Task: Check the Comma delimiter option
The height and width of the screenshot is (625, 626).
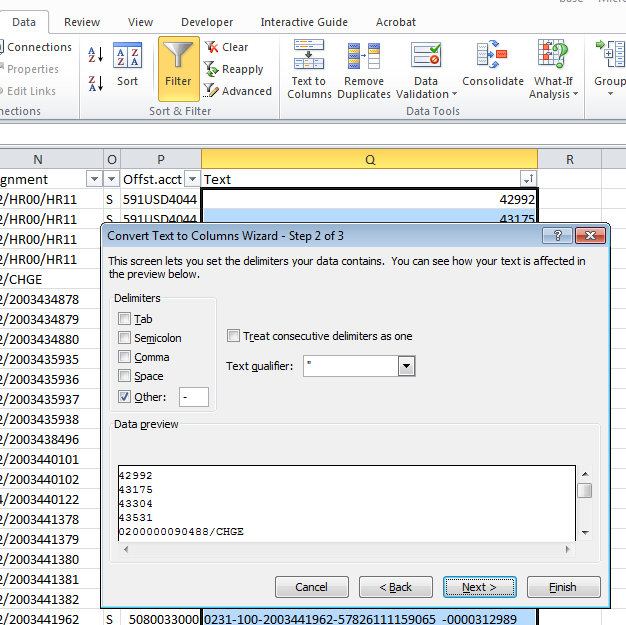Action: coord(124,357)
